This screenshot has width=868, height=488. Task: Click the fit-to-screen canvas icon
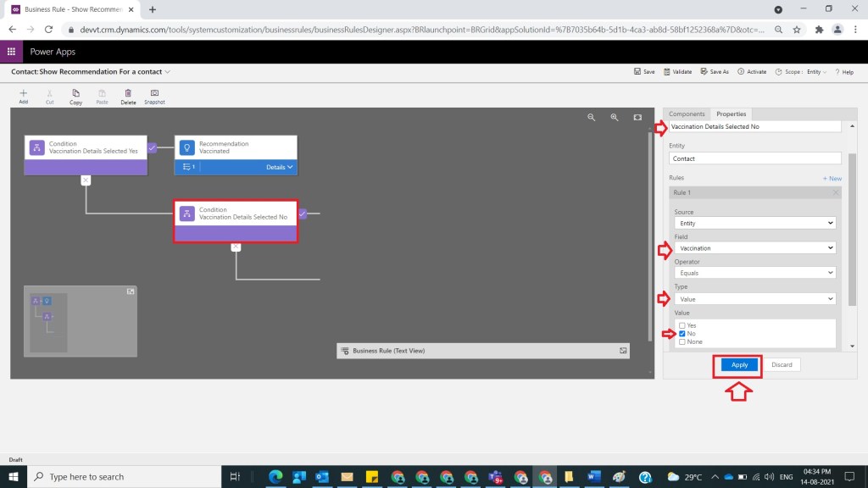[637, 118]
